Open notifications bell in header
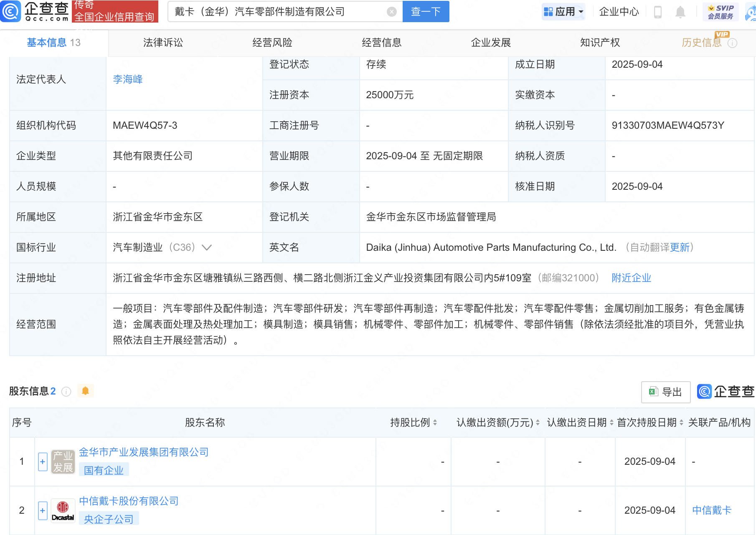Image resolution: width=756 pixels, height=535 pixels. click(680, 12)
